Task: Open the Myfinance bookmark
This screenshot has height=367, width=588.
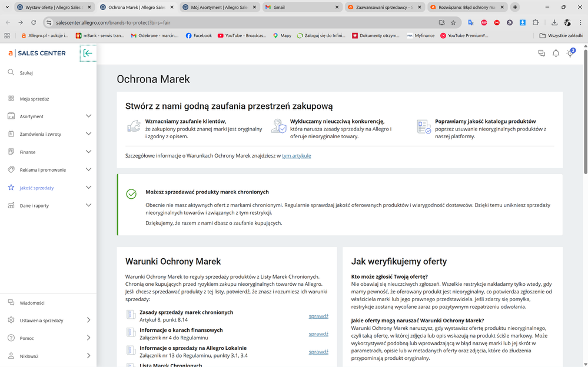Action: pyautogui.click(x=421, y=36)
